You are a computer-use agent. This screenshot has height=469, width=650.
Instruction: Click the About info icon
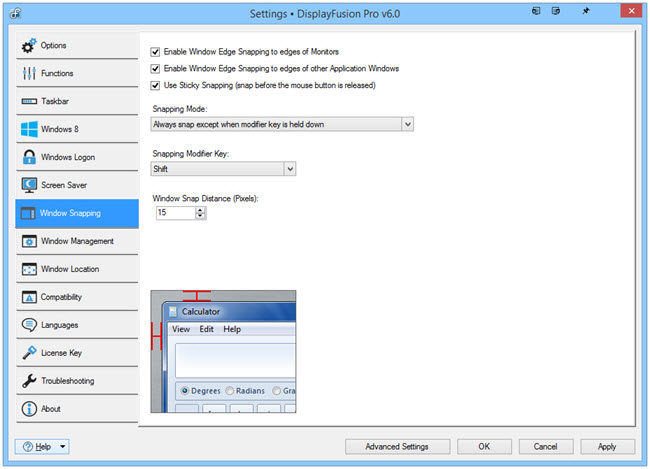coord(29,409)
